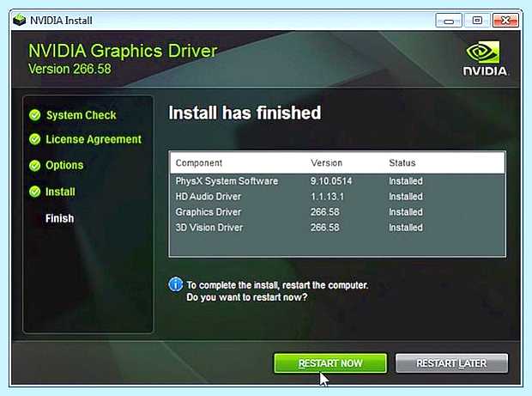Select the Graphics Driver row
The height and width of the screenshot is (396, 532).
click(x=337, y=212)
